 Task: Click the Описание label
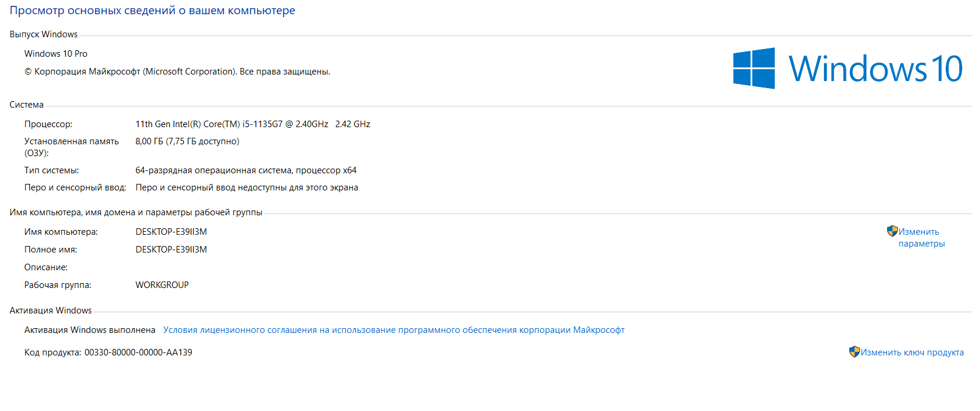tap(46, 267)
